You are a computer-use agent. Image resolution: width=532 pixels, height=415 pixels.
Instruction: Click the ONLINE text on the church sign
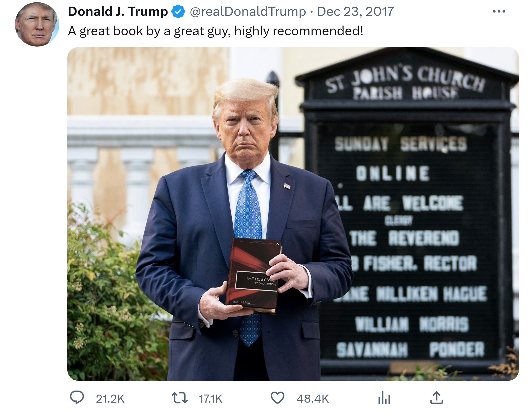coord(393,173)
